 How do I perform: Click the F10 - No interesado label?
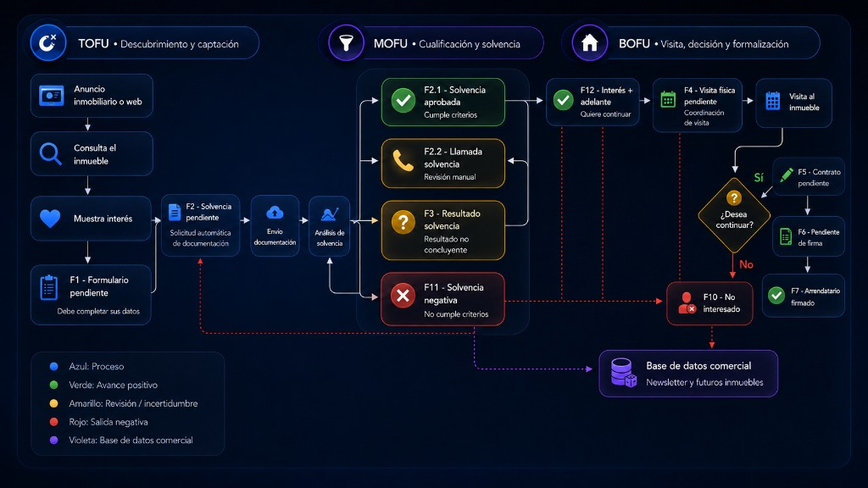(721, 302)
